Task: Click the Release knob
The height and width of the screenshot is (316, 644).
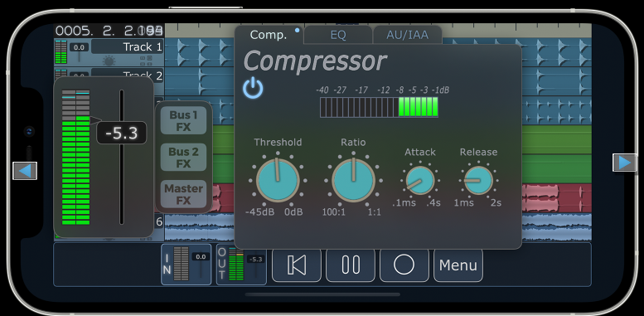Action: point(478,181)
